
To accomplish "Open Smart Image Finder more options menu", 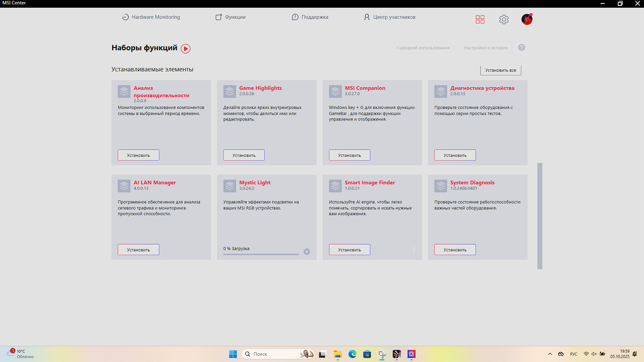I will pyautogui.click(x=414, y=249).
